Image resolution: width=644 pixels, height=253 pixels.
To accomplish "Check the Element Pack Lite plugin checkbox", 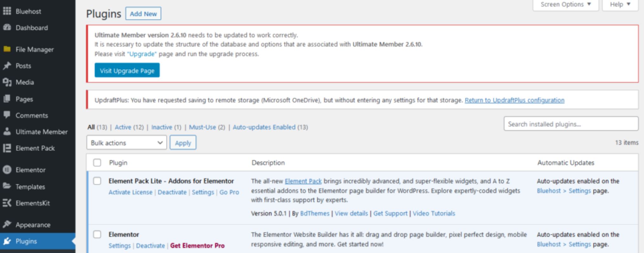I will point(97,181).
